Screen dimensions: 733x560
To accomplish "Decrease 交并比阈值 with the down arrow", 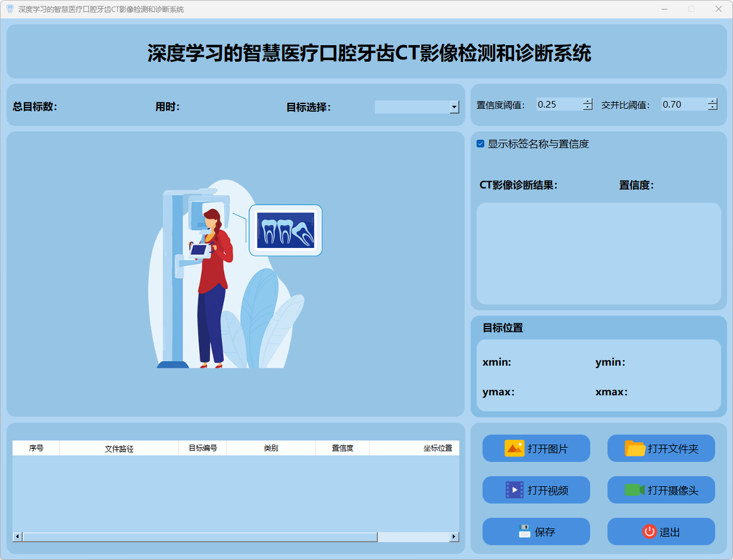I will click(713, 108).
